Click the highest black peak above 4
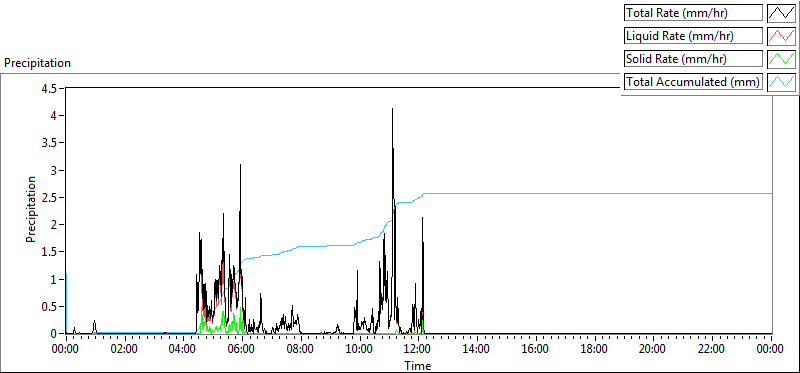The height and width of the screenshot is (373, 800). (x=392, y=109)
